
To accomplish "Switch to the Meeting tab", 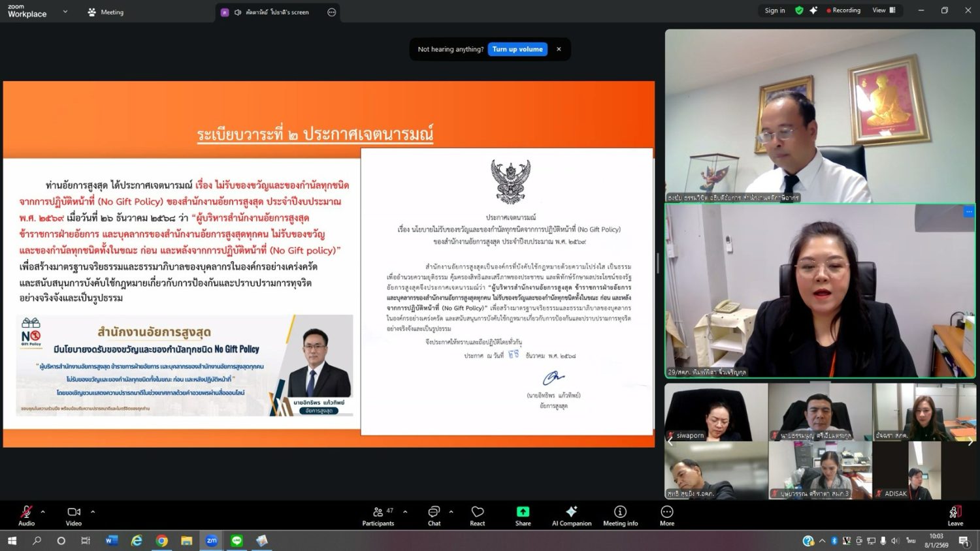I will pyautogui.click(x=106, y=12).
